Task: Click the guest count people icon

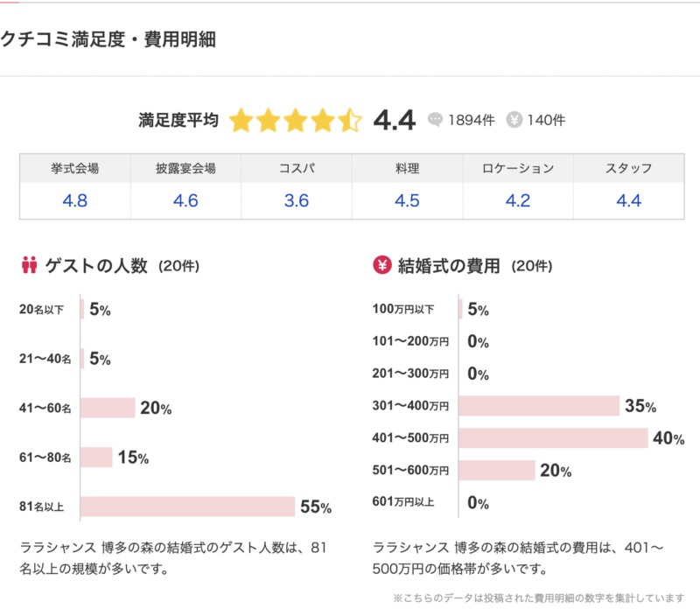Action: [x=30, y=266]
